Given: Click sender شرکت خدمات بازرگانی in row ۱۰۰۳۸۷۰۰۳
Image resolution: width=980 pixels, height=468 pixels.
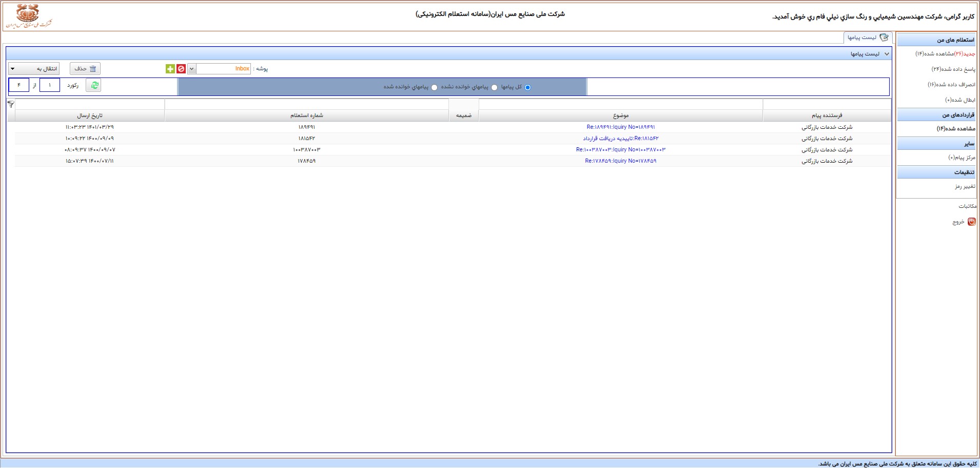Looking at the screenshot, I should coord(827,149).
